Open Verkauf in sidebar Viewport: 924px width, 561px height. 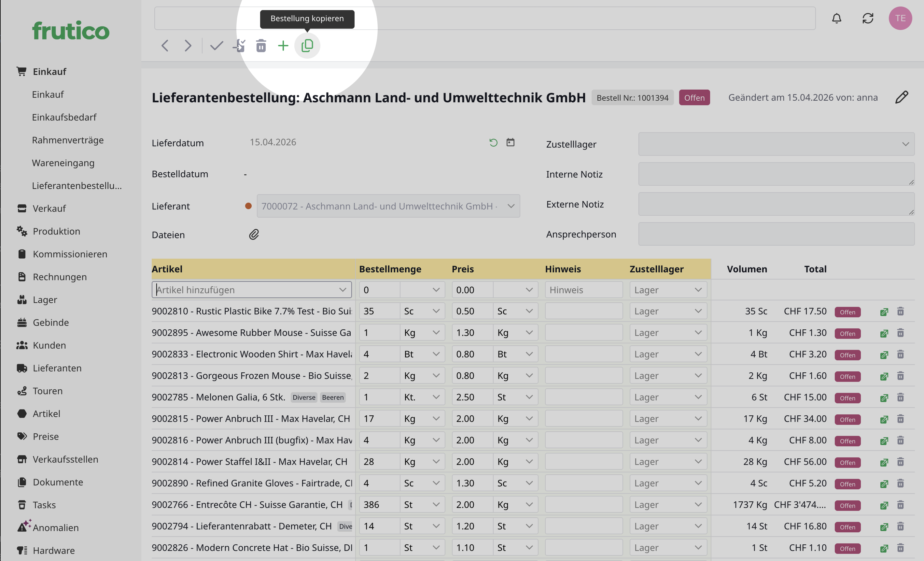tap(49, 208)
